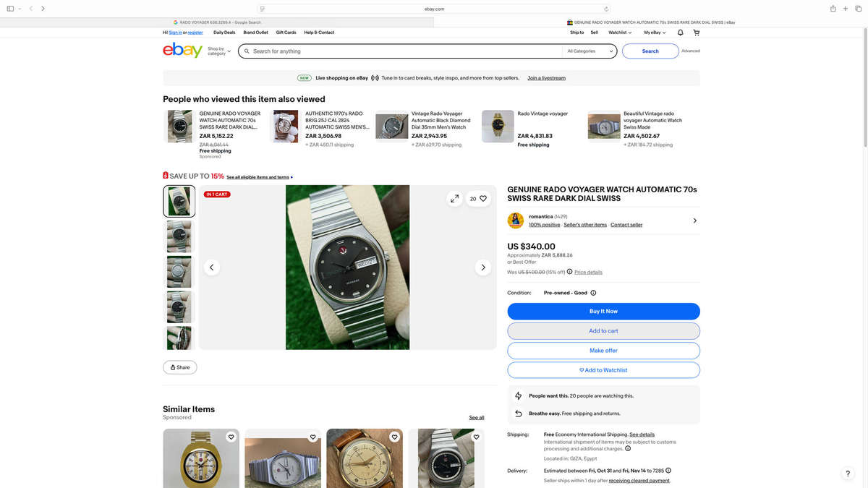Open the shopping cart icon
The width and height of the screenshot is (868, 488).
pos(696,33)
